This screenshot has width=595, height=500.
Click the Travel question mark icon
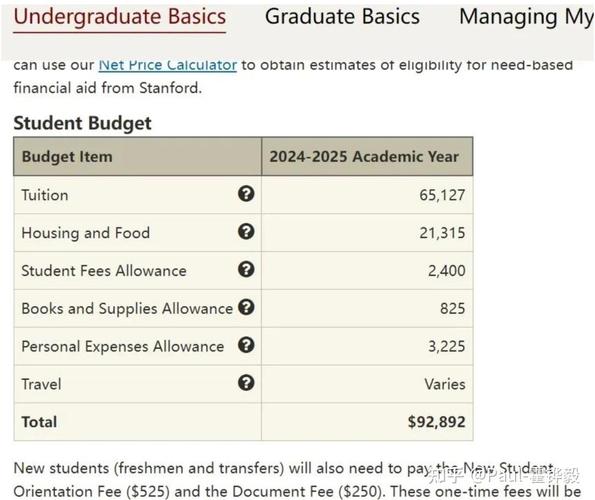pos(246,383)
